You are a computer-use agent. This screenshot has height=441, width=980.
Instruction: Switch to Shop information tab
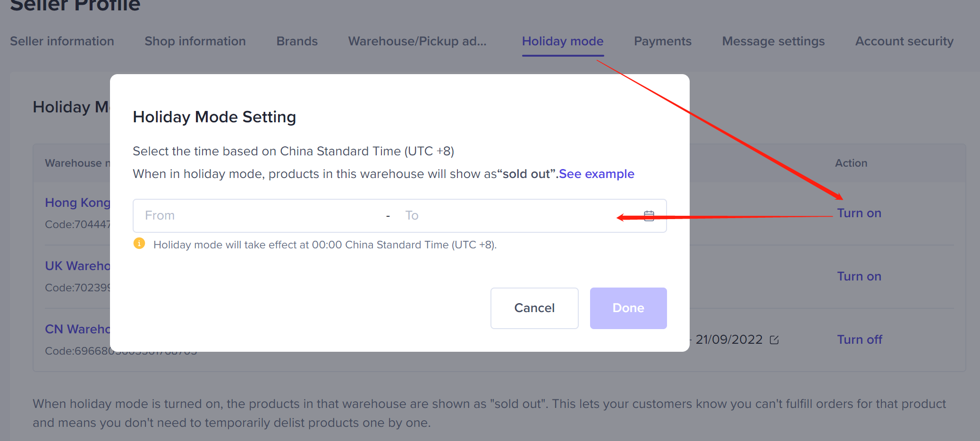tap(195, 42)
